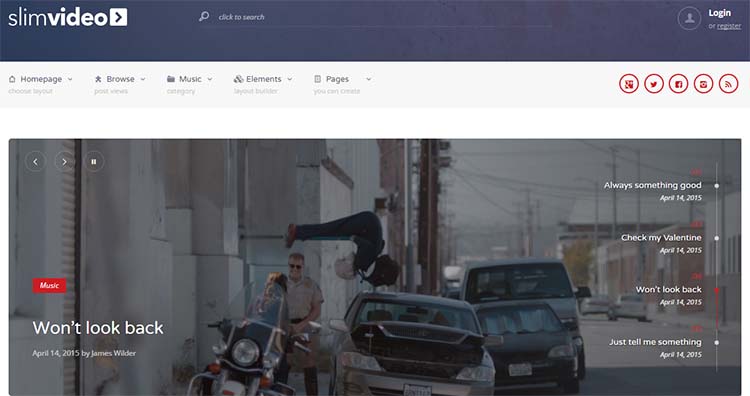This screenshot has height=396, width=750.
Task: Click the Homepage house icon
Action: point(12,79)
